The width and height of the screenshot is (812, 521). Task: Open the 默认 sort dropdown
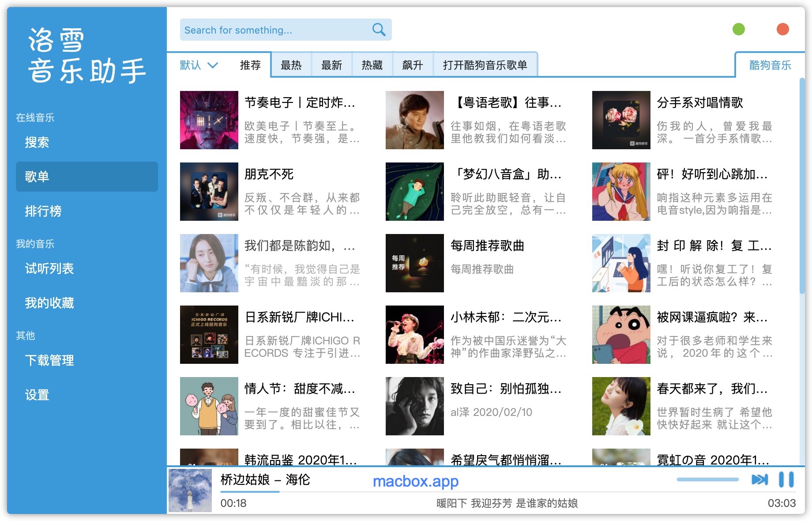199,65
